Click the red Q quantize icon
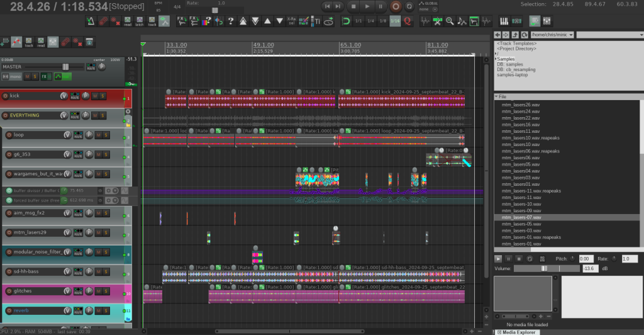The height and width of the screenshot is (335, 644). pyautogui.click(x=408, y=21)
